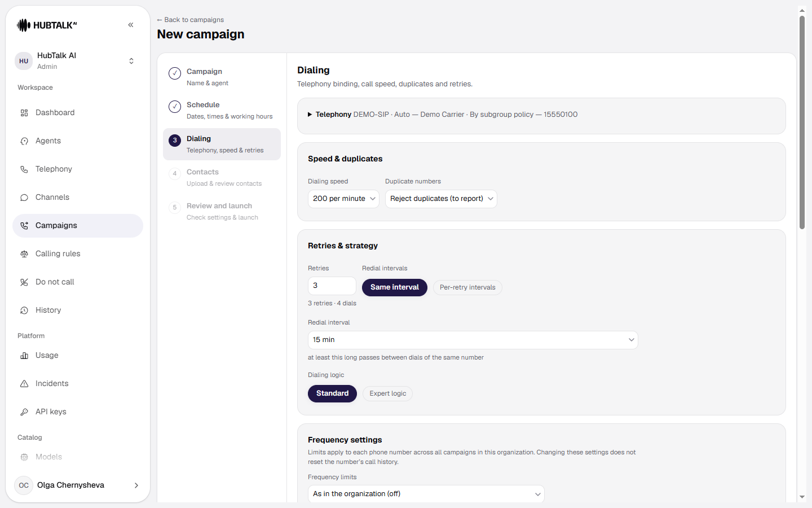Viewport: 812px width, 508px height.
Task: Click the Channels chat bubble icon
Action: pyautogui.click(x=24, y=198)
